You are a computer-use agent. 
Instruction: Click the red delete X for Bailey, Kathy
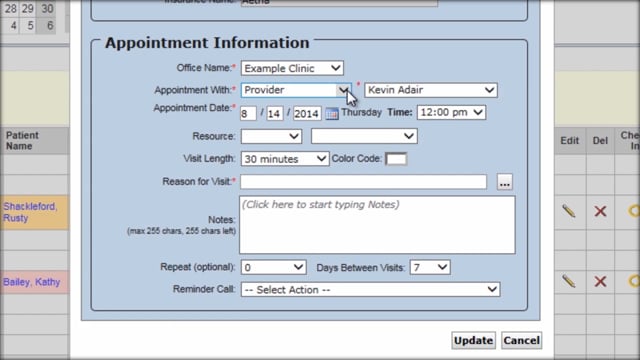coord(600,281)
